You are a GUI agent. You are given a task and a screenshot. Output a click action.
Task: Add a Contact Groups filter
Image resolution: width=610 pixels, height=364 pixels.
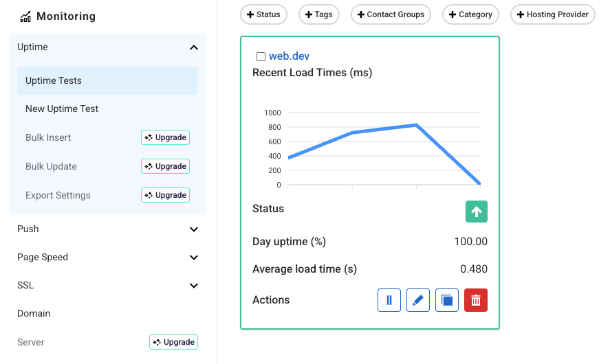click(391, 14)
